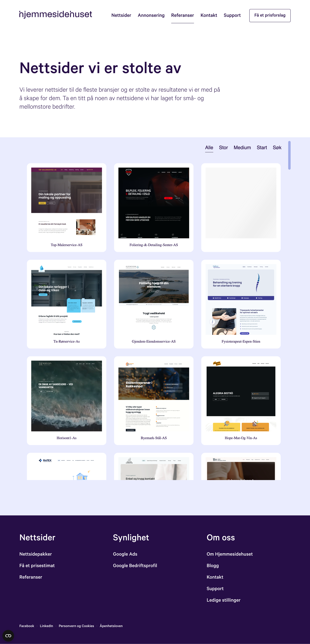The height and width of the screenshot is (644, 310).
Task: Go to the Annonsering menu item
Action: (x=151, y=15)
